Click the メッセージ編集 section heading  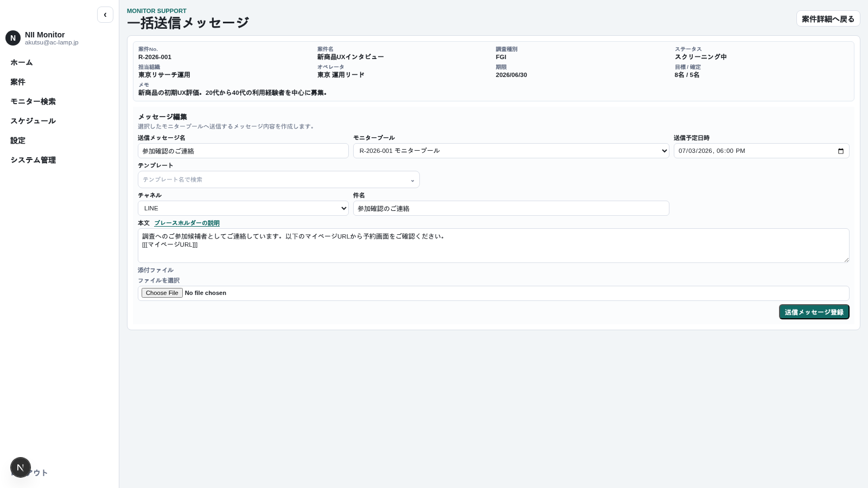pos(162,117)
